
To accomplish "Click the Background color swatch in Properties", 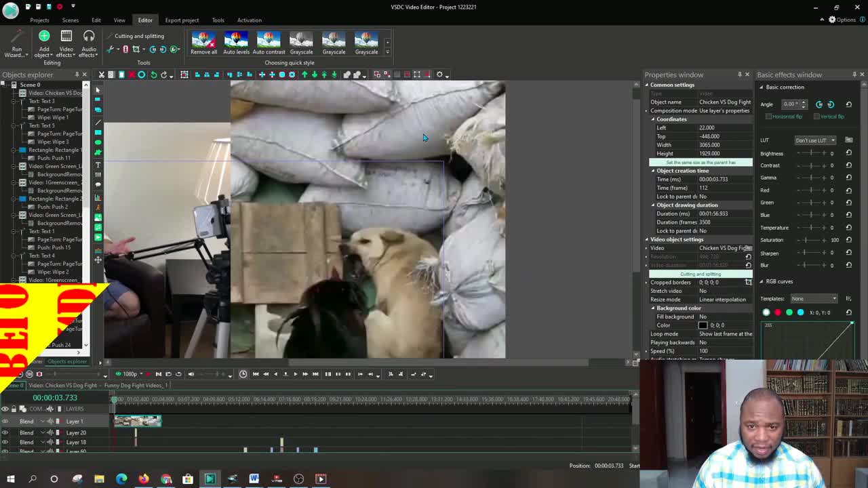I will click(x=703, y=325).
